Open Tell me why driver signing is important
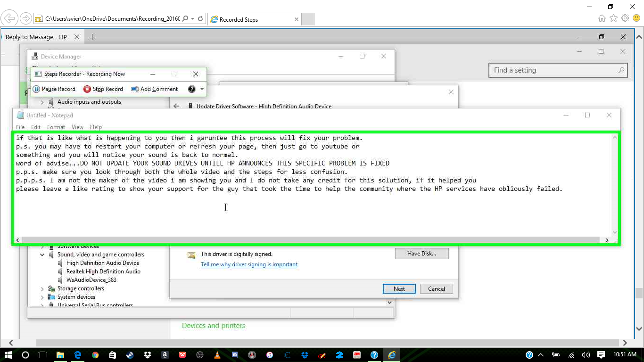The image size is (644, 362). [x=249, y=264]
